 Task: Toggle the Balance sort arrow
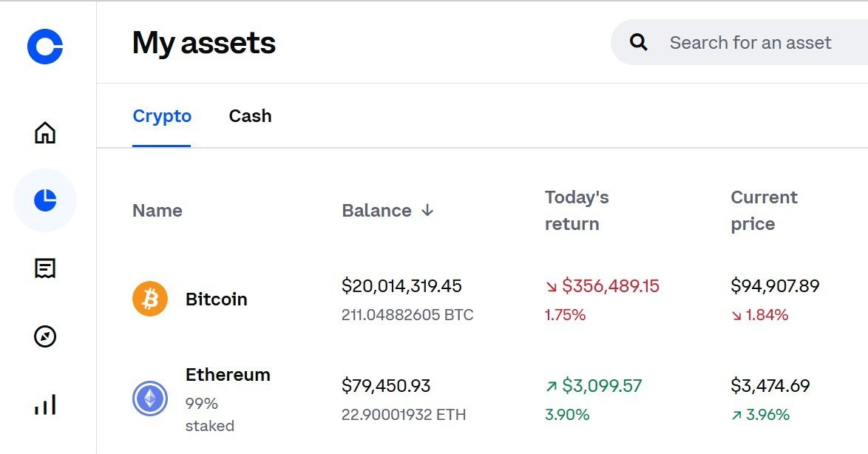click(427, 211)
